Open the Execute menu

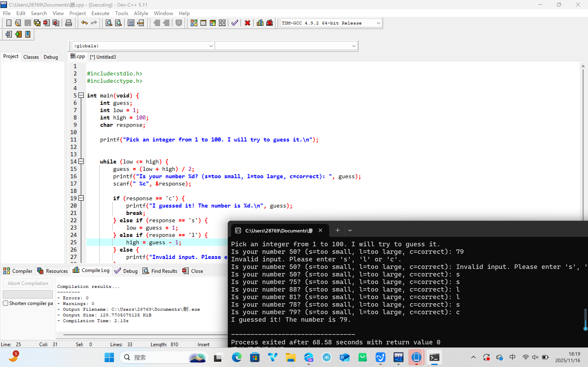click(100, 13)
